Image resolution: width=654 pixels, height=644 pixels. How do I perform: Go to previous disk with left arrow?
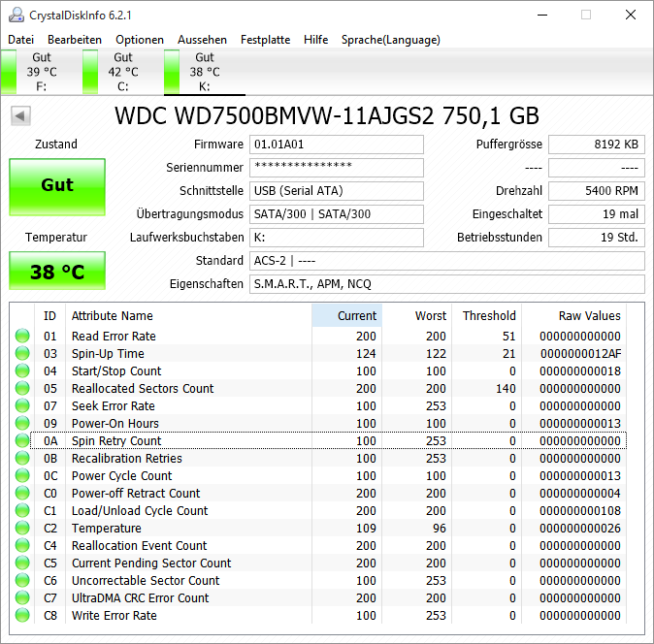20,115
